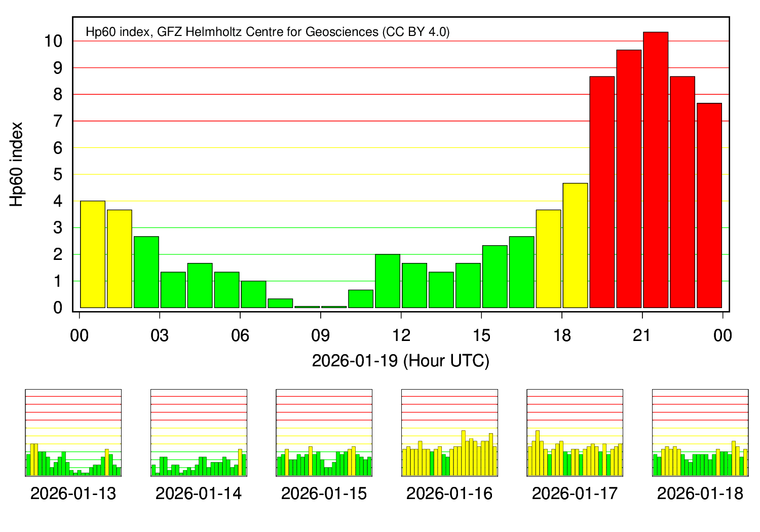Select the "12" hour tick label
760x532 pixels.
pyautogui.click(x=401, y=335)
